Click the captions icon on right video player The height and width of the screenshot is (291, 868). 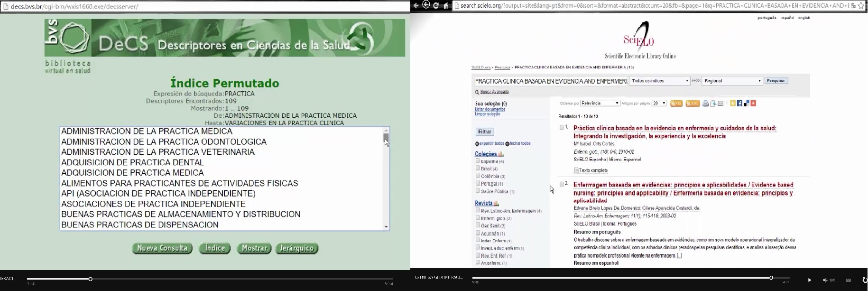coord(849,280)
